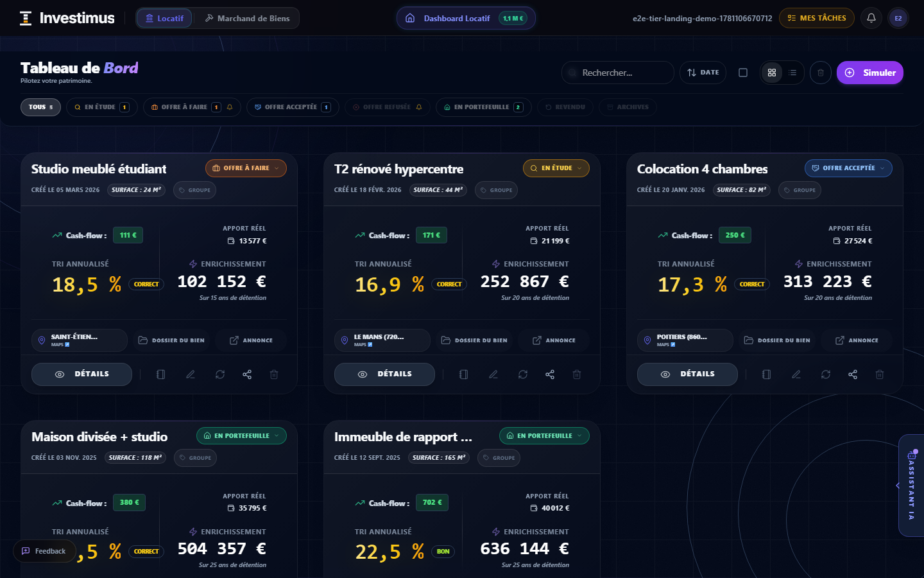Screen dimensions: 924x578
Task: Click Groupe tag on Maison divisée card
Action: [196, 458]
